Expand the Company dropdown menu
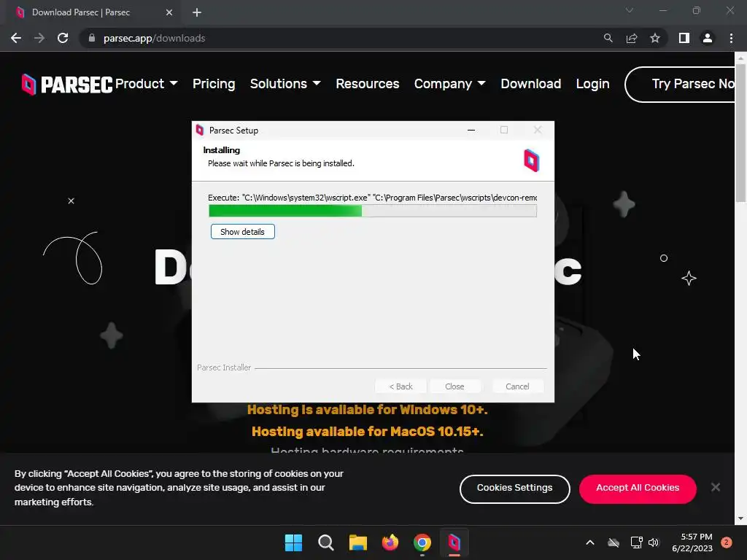 pyautogui.click(x=449, y=84)
